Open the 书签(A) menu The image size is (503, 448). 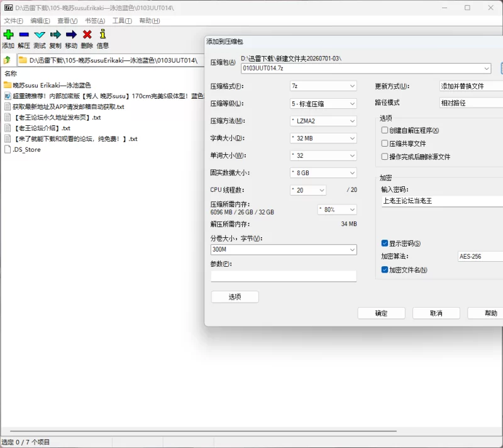tap(95, 21)
